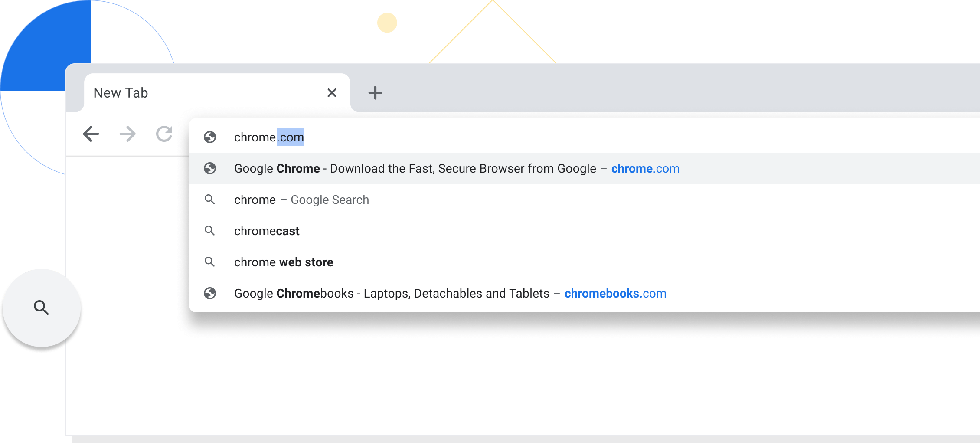Close the New Tab tab
The image size is (980, 445).
(332, 92)
